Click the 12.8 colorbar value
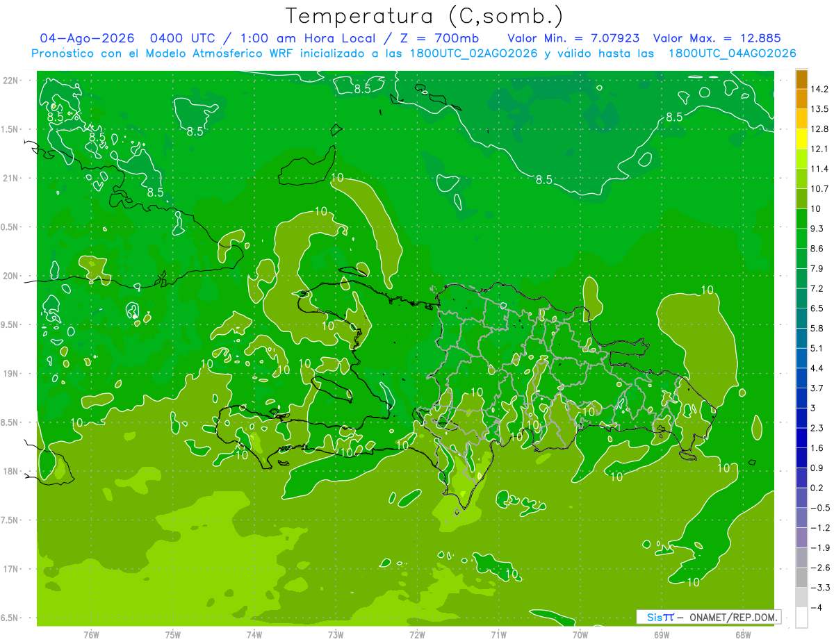This screenshot has width=834, height=644. [819, 129]
